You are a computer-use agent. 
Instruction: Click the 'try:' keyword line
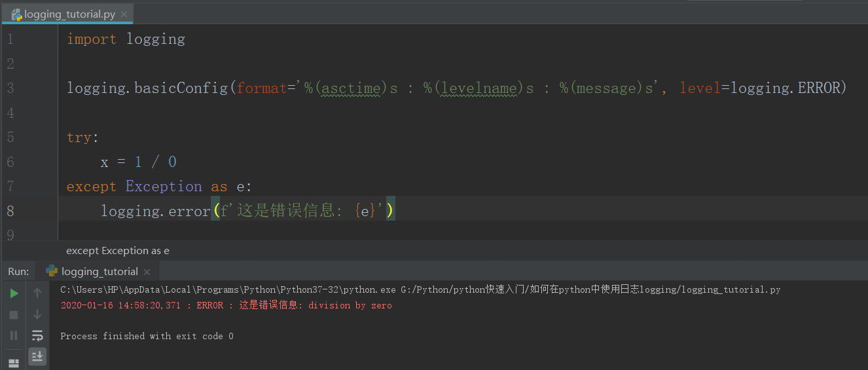click(x=82, y=137)
